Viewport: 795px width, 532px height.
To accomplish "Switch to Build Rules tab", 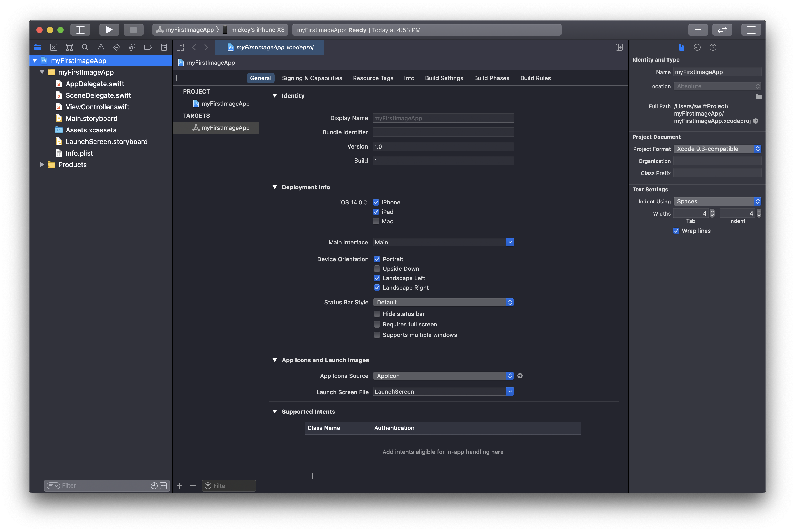I will coord(536,78).
